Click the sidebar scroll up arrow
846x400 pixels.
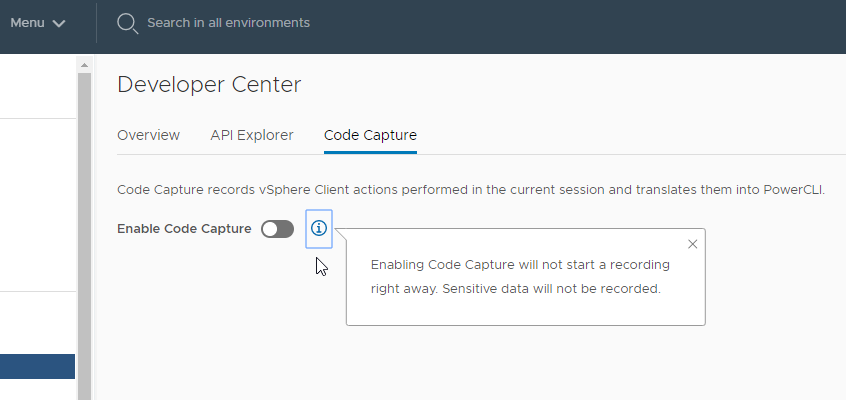[x=84, y=65]
